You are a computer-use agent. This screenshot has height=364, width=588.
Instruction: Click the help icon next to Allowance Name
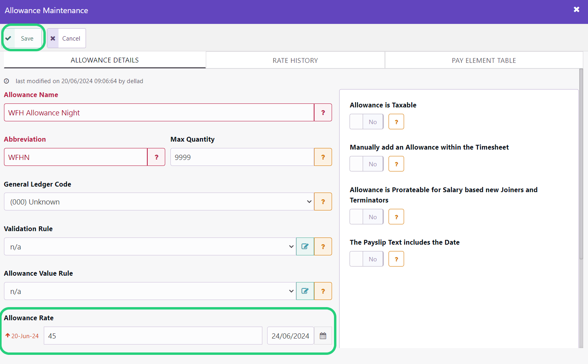[323, 113]
